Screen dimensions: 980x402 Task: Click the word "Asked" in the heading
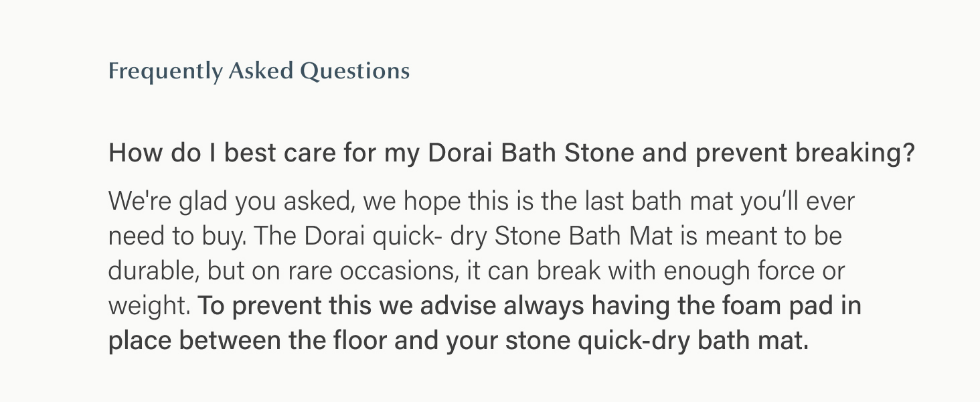pyautogui.click(x=260, y=71)
